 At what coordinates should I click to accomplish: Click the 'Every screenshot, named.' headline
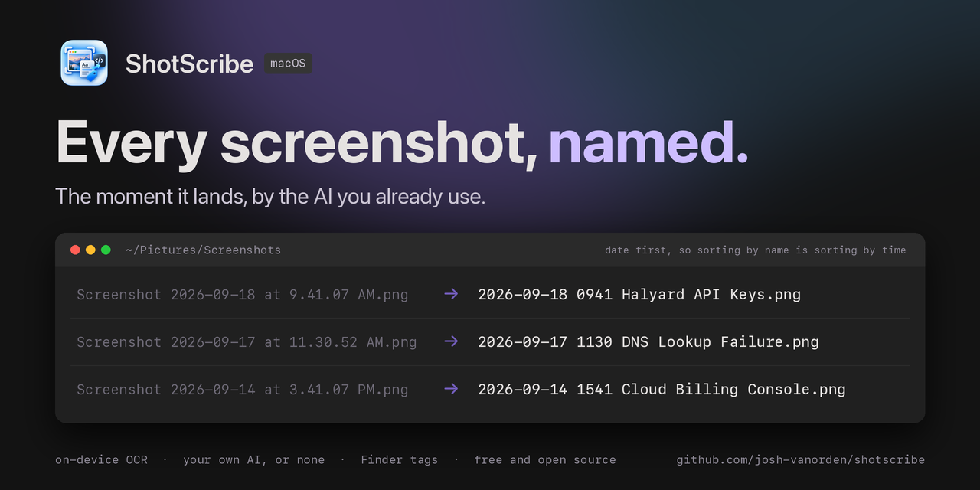[402, 143]
